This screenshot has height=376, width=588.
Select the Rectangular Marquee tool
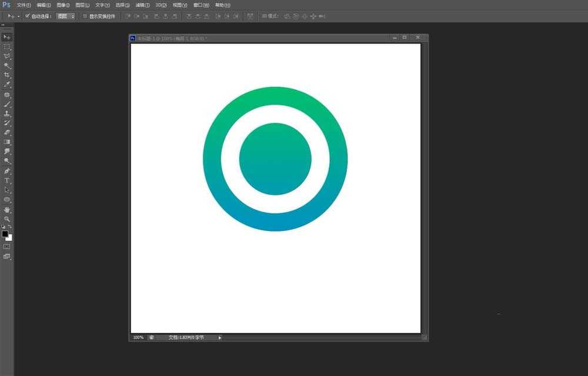tap(6, 46)
